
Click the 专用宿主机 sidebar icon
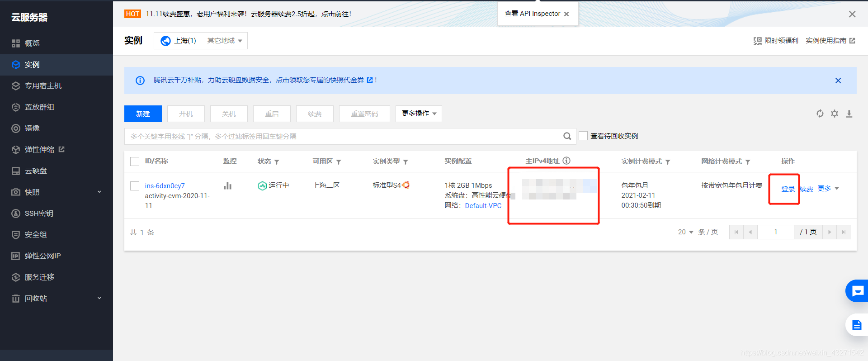point(16,86)
